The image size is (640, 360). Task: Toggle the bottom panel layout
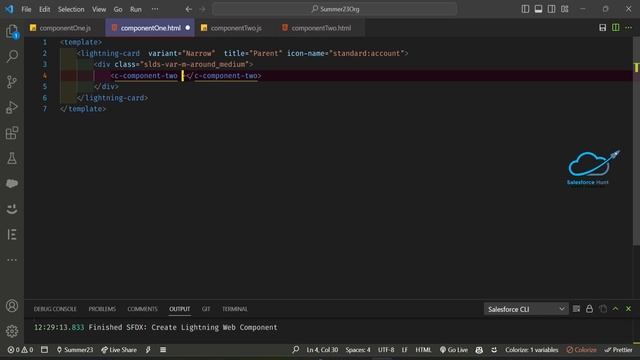(538, 9)
